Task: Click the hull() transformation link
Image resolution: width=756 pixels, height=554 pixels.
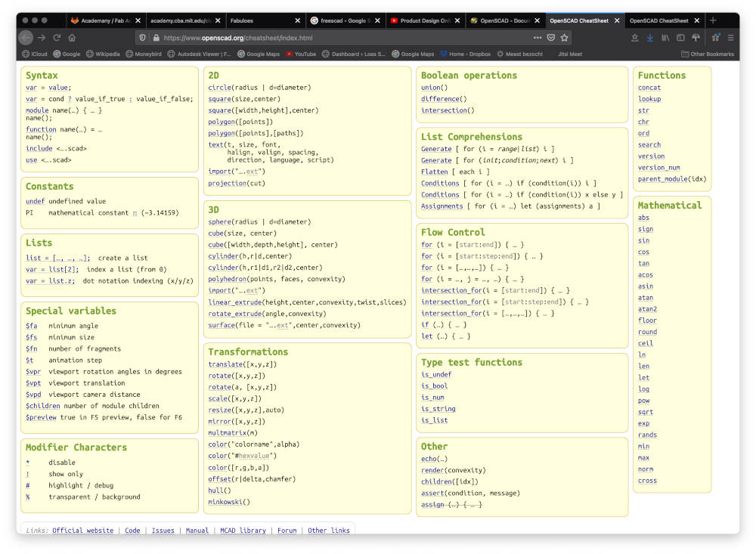Action: (215, 491)
